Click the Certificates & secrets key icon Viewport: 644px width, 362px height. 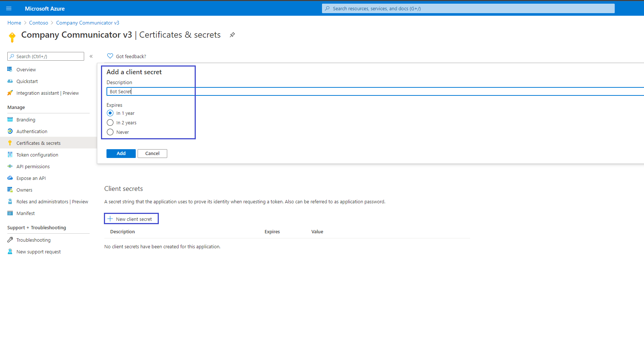coord(10,143)
